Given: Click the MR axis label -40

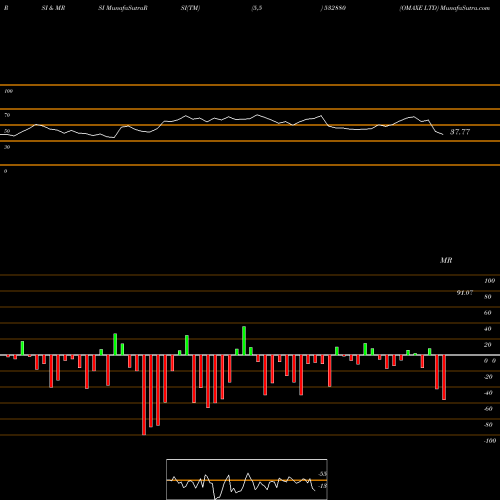Looking at the screenshot, I should 488,393.
